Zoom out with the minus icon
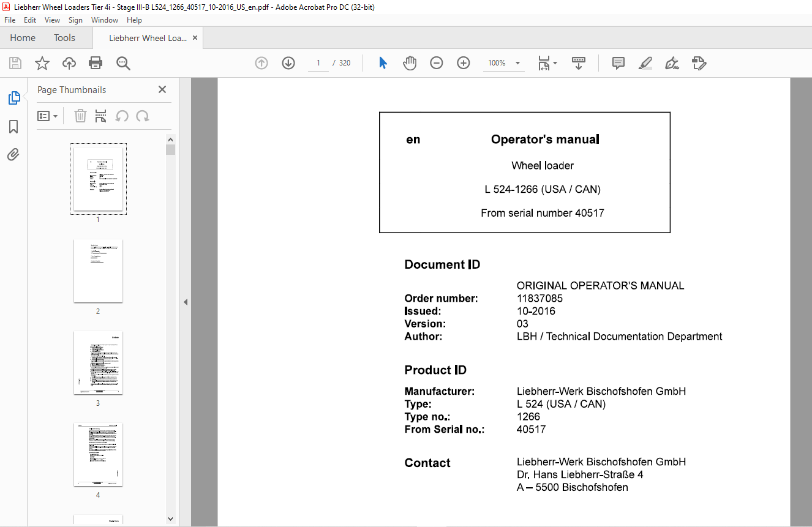Screen dimensions: 812x527 [437, 63]
